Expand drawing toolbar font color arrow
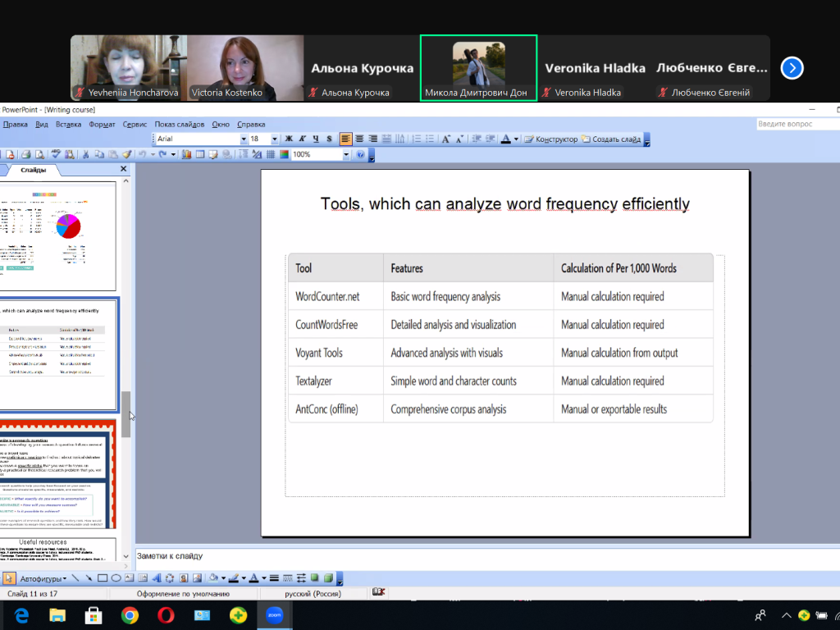 pyautogui.click(x=263, y=578)
